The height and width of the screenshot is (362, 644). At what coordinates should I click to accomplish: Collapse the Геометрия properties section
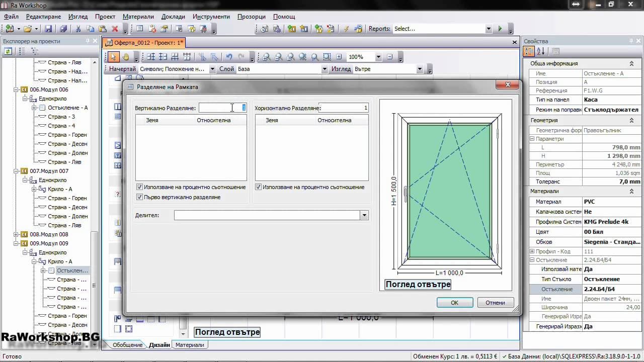point(631,121)
